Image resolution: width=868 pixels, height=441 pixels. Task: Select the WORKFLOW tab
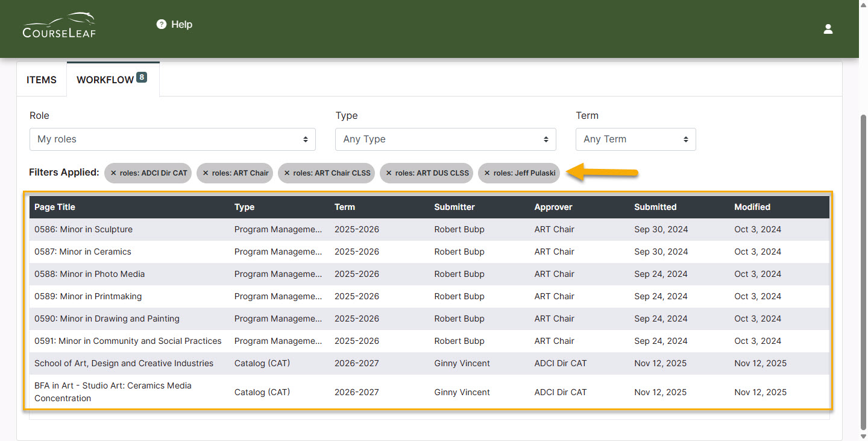point(106,79)
